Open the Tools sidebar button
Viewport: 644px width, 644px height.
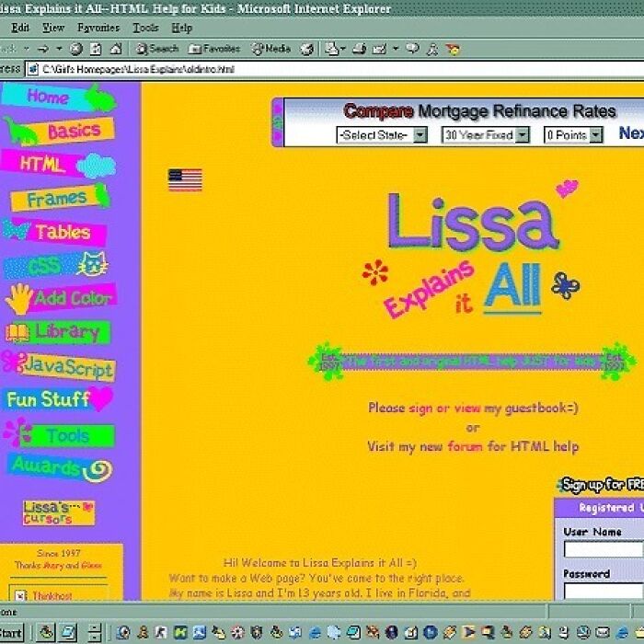click(59, 434)
